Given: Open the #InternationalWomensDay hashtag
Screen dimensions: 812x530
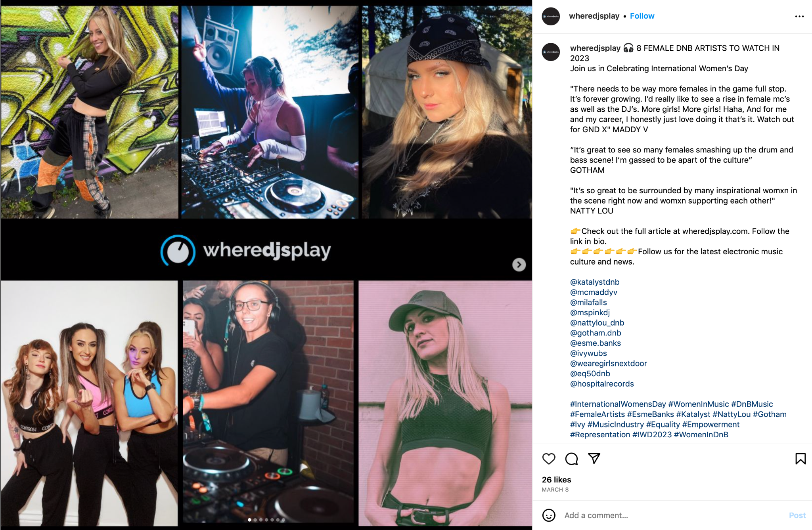Looking at the screenshot, I should [618, 404].
